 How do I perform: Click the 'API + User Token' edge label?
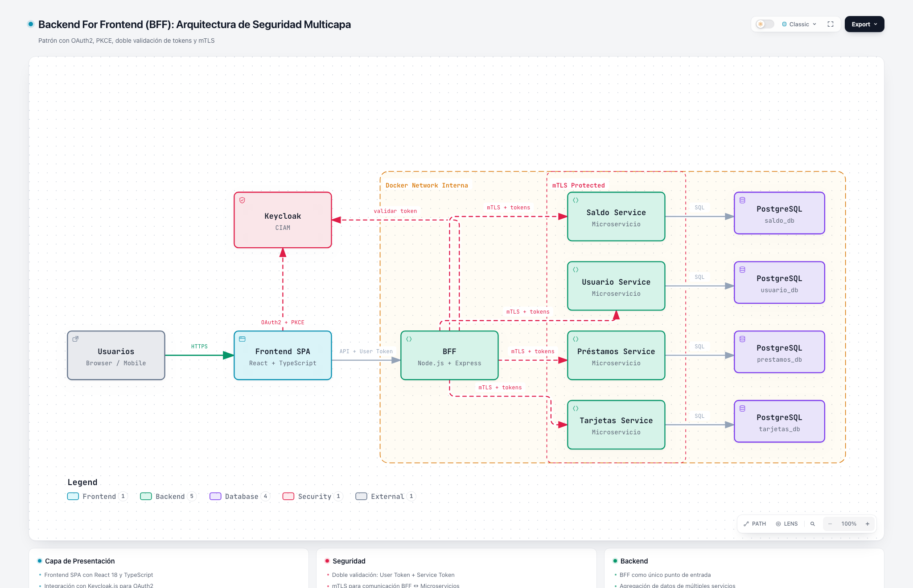pos(366,351)
